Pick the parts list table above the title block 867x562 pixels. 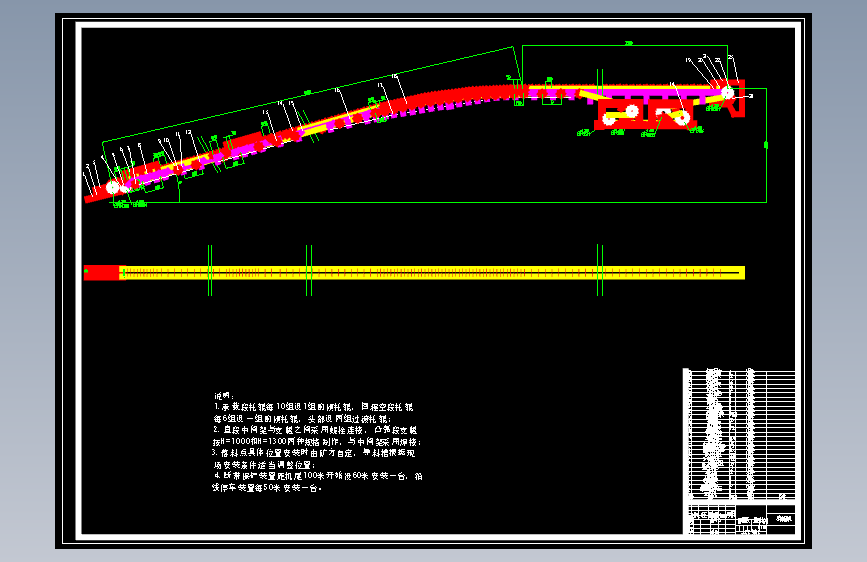point(740,435)
